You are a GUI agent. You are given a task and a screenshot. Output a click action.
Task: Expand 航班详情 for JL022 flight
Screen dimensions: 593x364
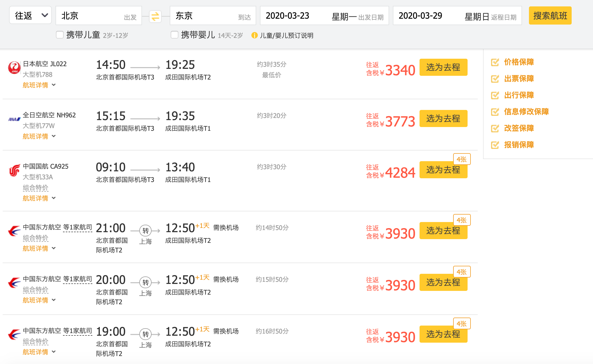pos(39,85)
